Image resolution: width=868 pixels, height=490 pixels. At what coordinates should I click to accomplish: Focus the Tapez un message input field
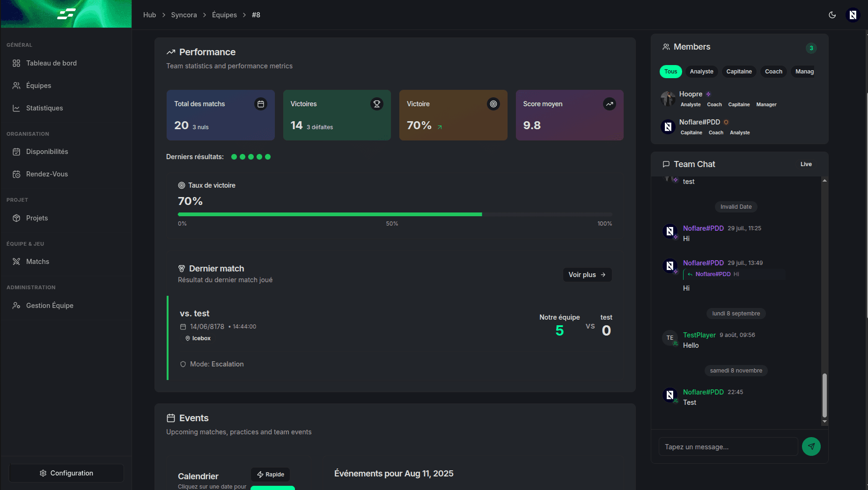point(728,447)
